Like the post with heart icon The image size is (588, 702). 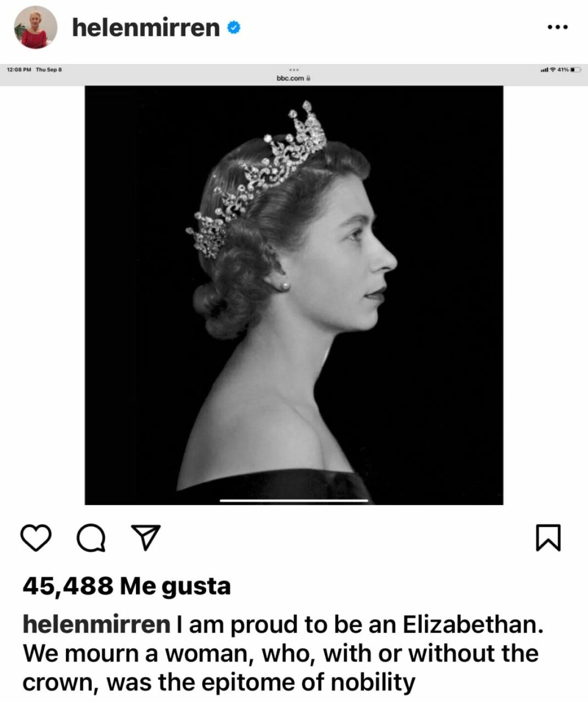tap(36, 538)
